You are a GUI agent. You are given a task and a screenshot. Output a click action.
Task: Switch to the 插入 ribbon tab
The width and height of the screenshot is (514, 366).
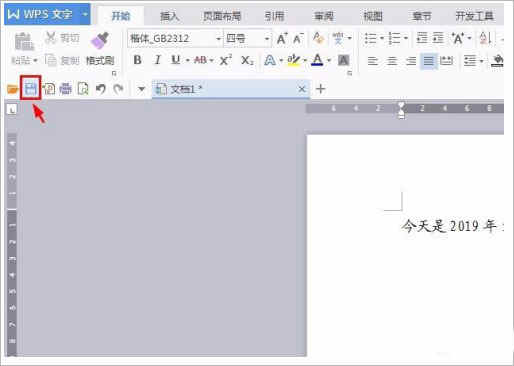(x=169, y=16)
